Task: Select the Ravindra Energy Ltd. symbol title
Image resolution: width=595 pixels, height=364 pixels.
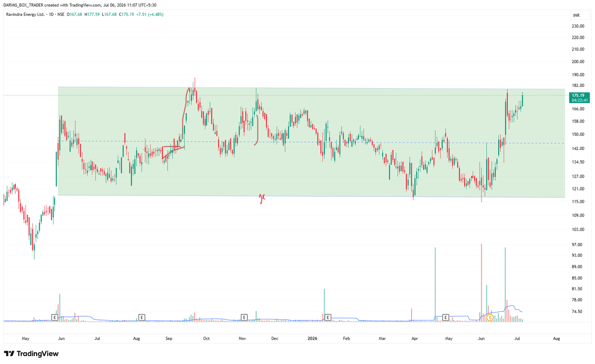Action: [24, 14]
